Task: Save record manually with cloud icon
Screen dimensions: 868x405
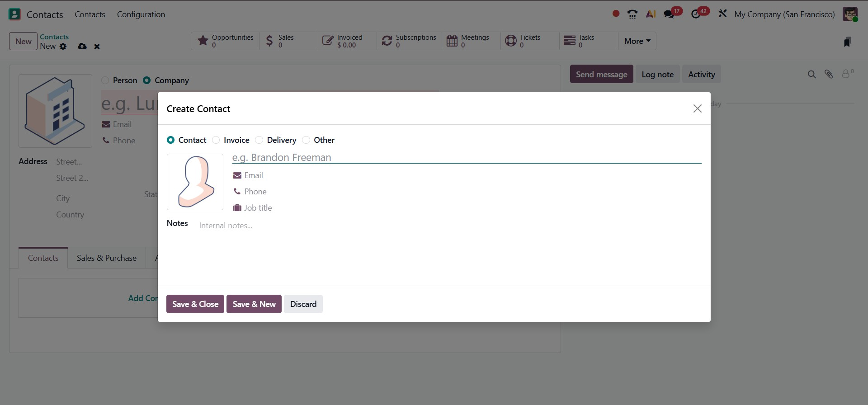Action: tap(82, 46)
